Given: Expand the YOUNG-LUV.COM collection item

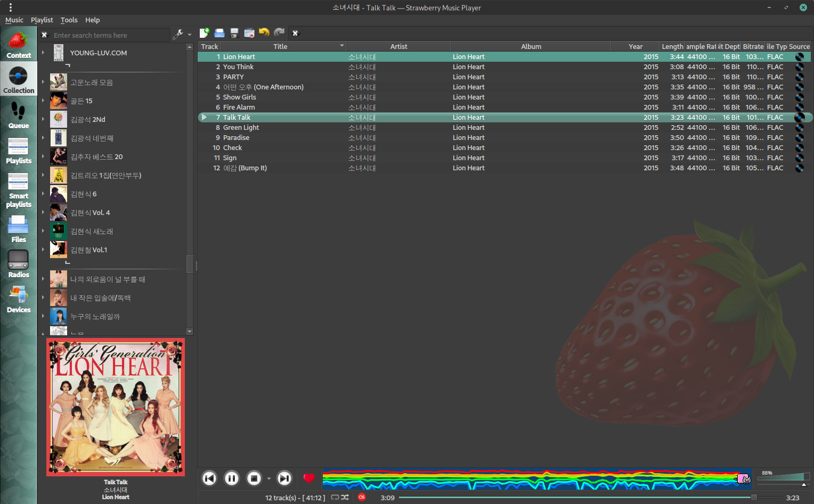Looking at the screenshot, I should [43, 53].
